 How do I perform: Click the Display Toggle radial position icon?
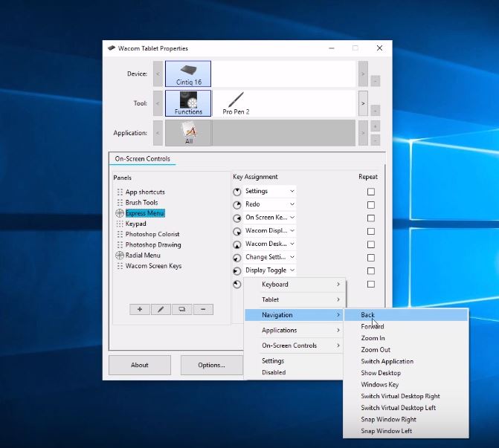click(237, 271)
